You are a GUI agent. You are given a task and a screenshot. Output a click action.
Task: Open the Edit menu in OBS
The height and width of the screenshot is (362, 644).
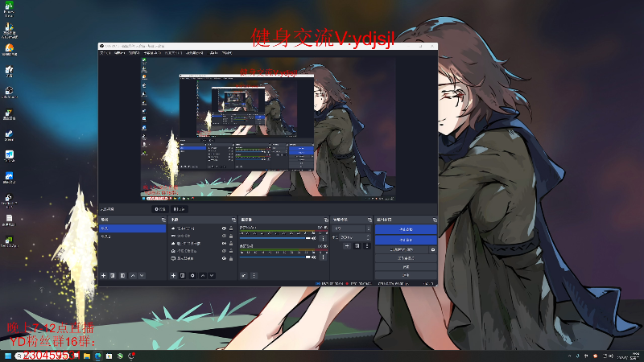tap(119, 53)
